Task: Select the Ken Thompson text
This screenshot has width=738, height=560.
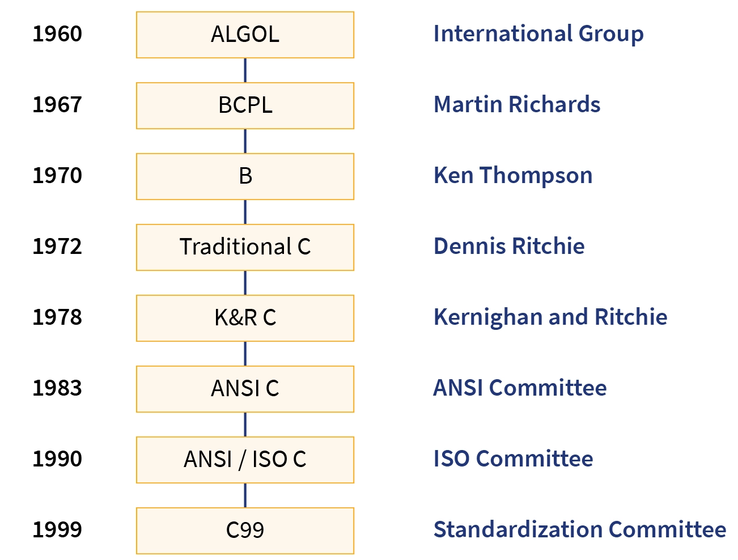Action: 513,176
